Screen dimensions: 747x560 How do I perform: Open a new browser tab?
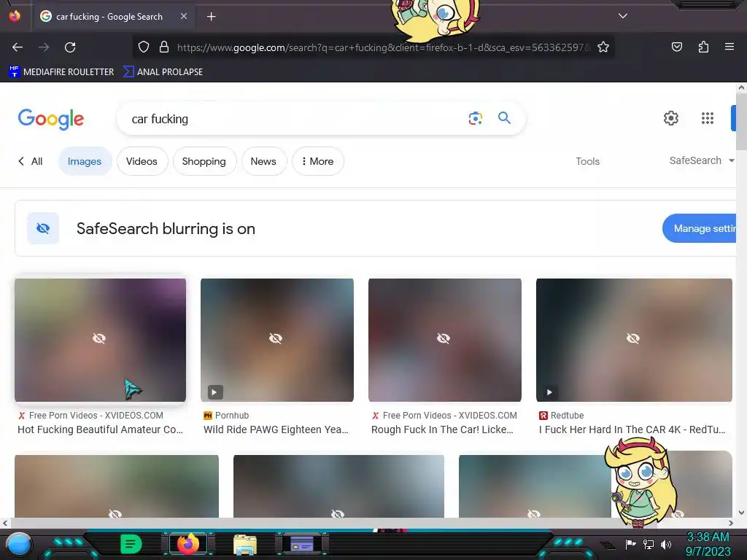[211, 17]
